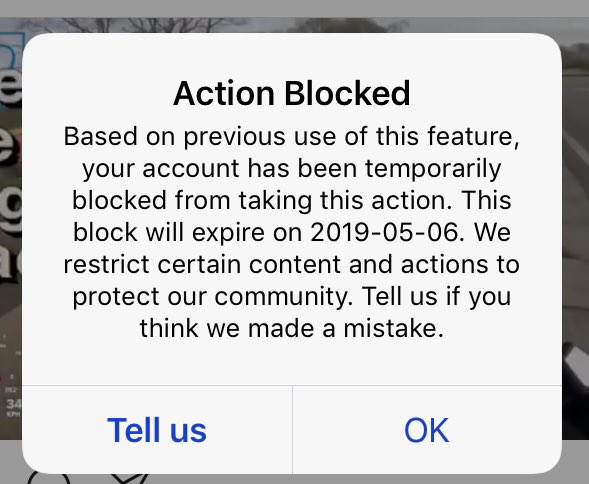The width and height of the screenshot is (589, 484).
Task: Tap the paper-plane share icon below the dialog
Action: point(130,478)
